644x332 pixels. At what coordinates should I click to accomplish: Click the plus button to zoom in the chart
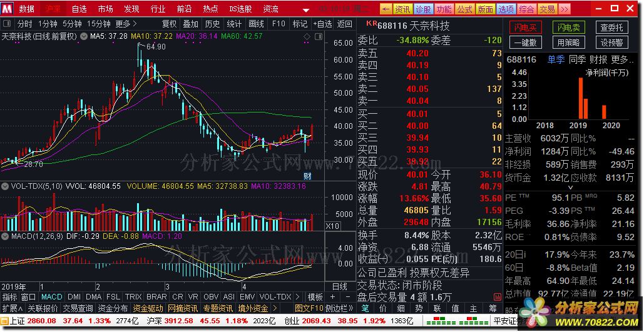(x=333, y=297)
